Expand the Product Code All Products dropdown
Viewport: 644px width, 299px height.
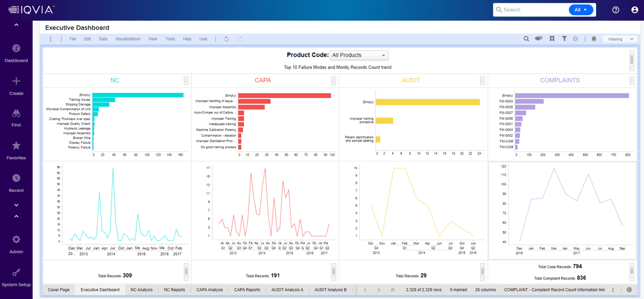[359, 55]
